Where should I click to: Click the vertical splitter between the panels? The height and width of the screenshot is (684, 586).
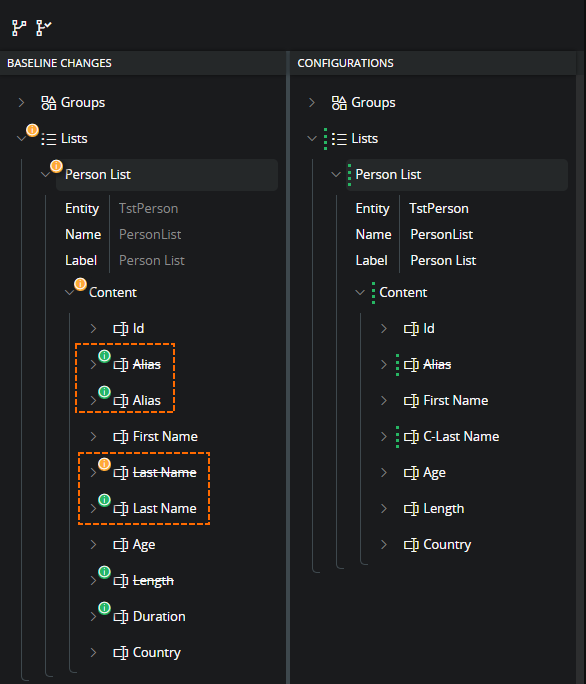[288, 367]
